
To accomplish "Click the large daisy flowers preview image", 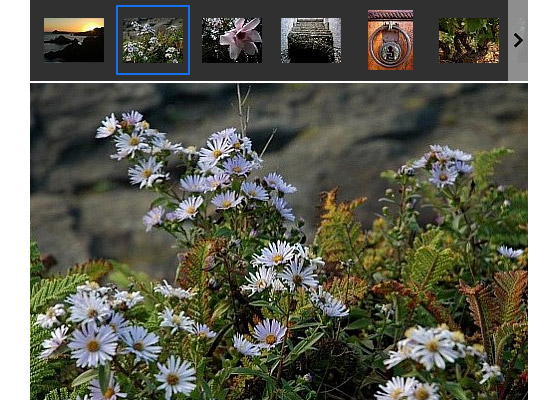I will tap(279, 242).
